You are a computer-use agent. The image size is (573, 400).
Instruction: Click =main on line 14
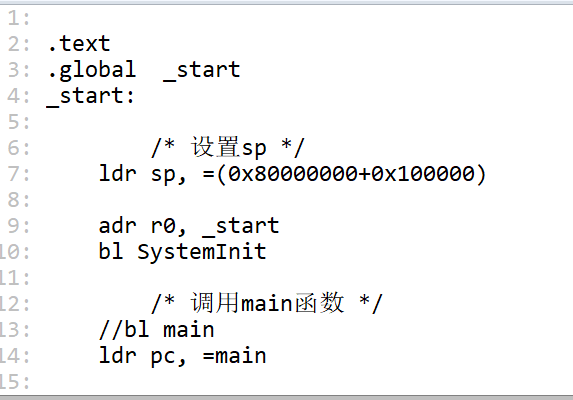[x=234, y=356]
